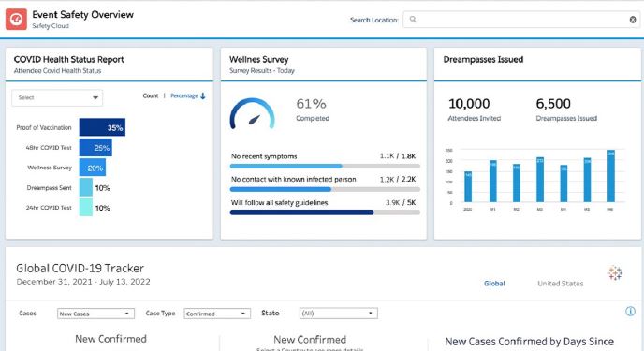Click the No recent symptoms progress bar
Image resolution: width=644 pixels, height=351 pixels.
coord(325,167)
